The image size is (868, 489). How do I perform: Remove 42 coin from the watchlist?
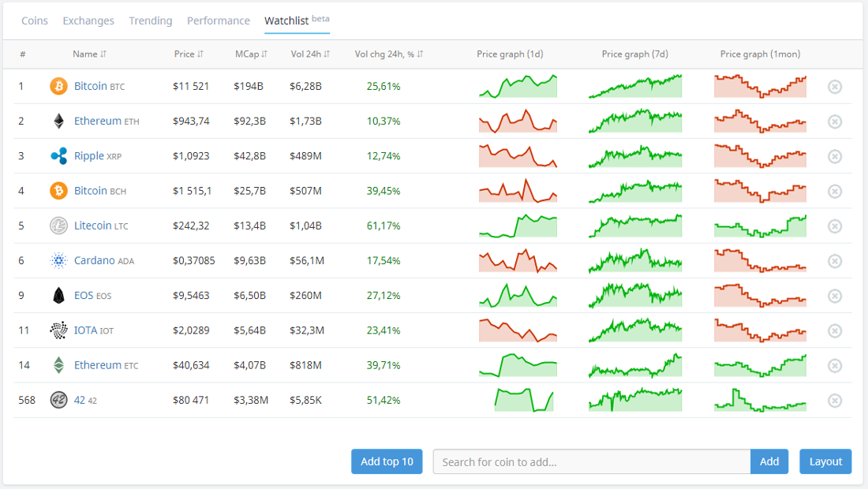pyautogui.click(x=834, y=401)
